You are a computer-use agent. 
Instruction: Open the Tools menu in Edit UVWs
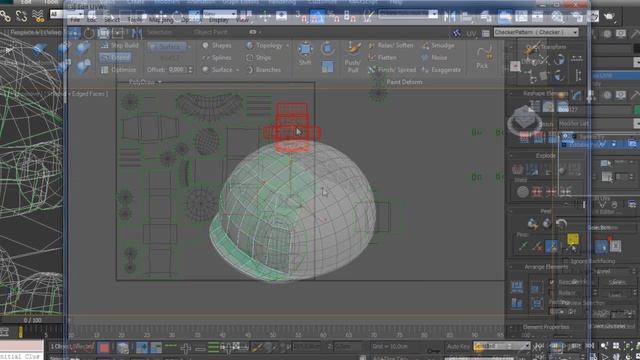pyautogui.click(x=135, y=19)
